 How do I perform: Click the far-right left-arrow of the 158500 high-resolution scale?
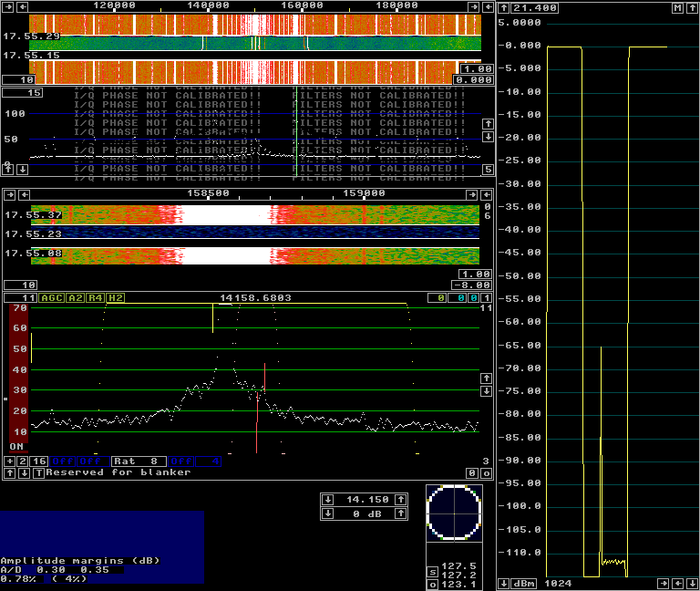coord(487,195)
